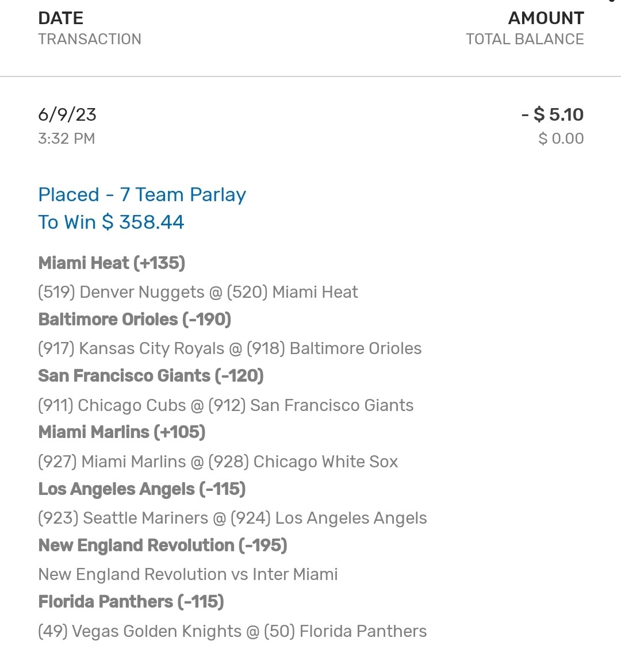The height and width of the screenshot is (672, 621).
Task: Open the Seattle Mariners @ Los Angeles Angels matchup
Action: click(232, 518)
